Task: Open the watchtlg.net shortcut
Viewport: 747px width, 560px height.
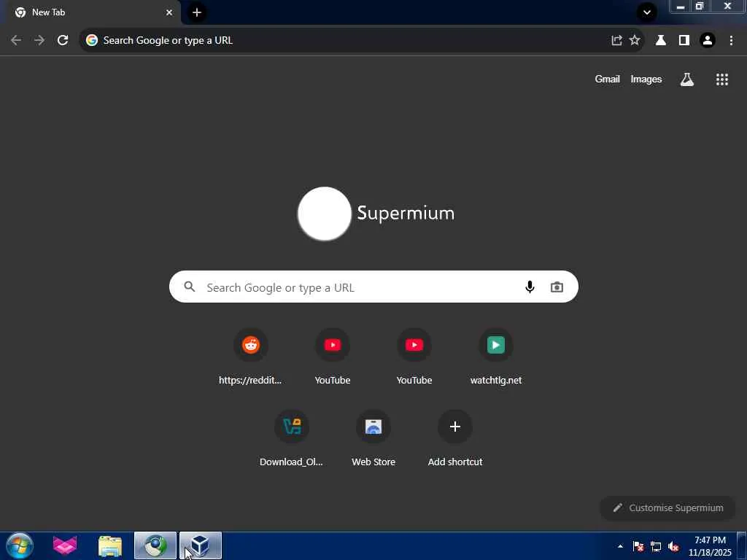Action: [496, 356]
